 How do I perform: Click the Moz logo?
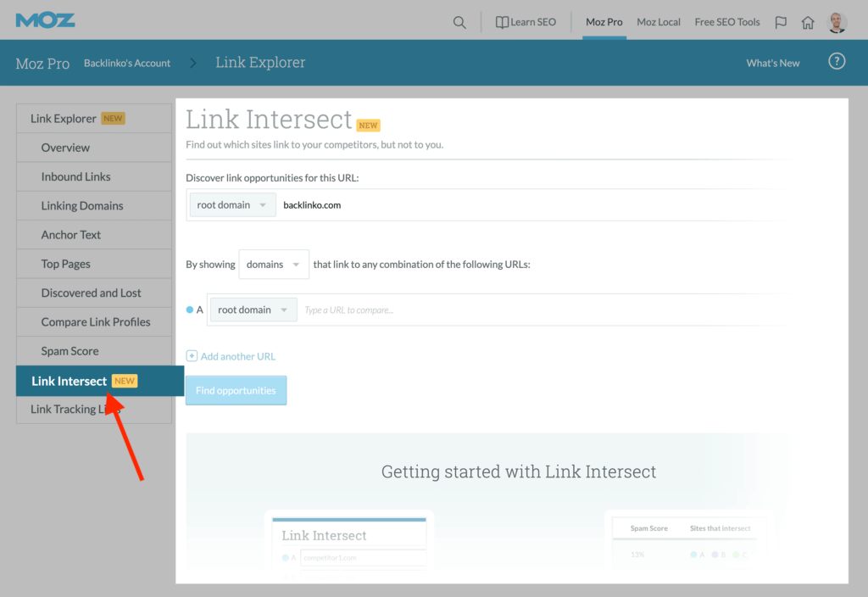click(x=45, y=20)
